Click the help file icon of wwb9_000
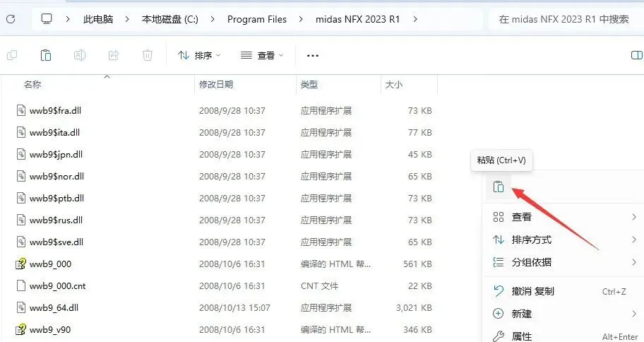The image size is (644, 342). pos(21,264)
